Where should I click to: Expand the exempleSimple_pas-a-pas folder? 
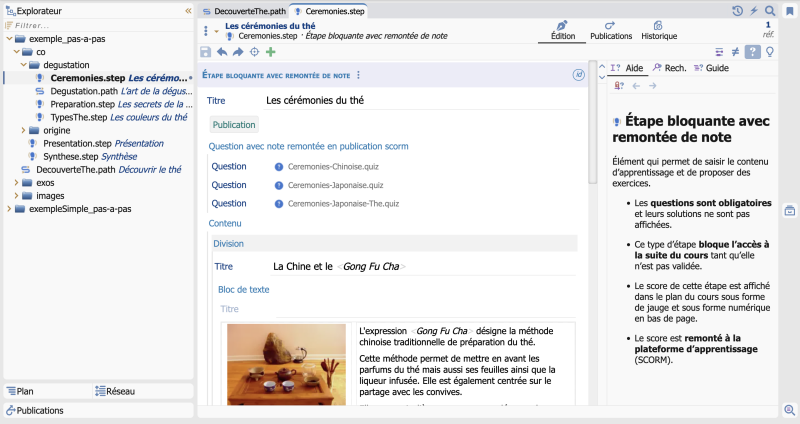point(9,209)
